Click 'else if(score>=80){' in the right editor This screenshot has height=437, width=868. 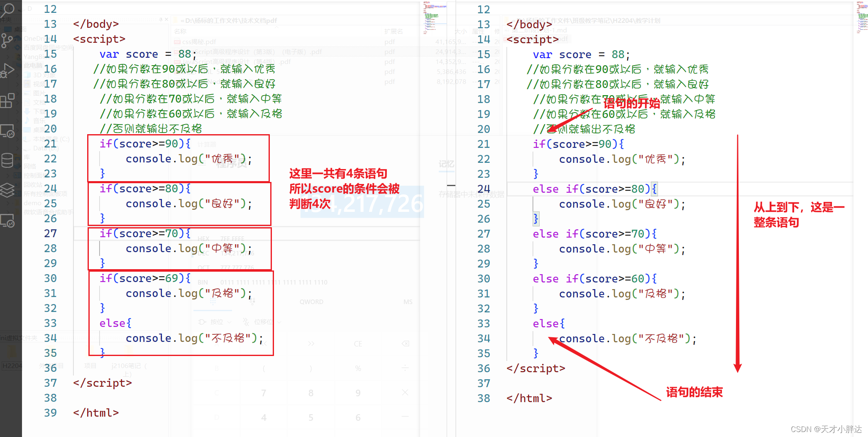tap(595, 189)
